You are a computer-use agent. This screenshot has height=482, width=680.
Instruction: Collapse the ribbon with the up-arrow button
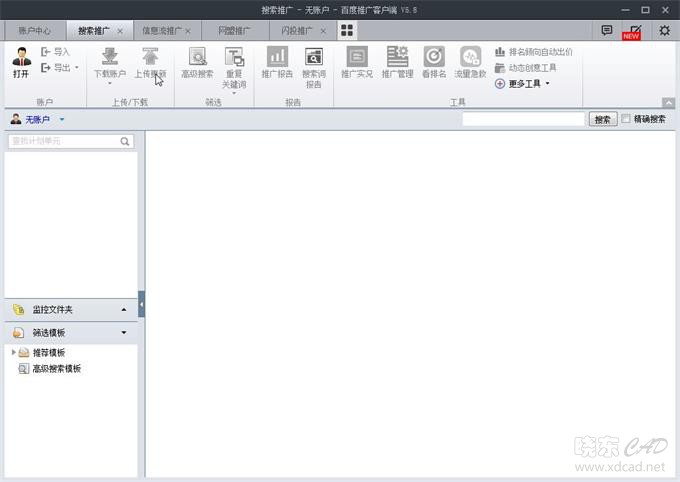pyautogui.click(x=668, y=103)
